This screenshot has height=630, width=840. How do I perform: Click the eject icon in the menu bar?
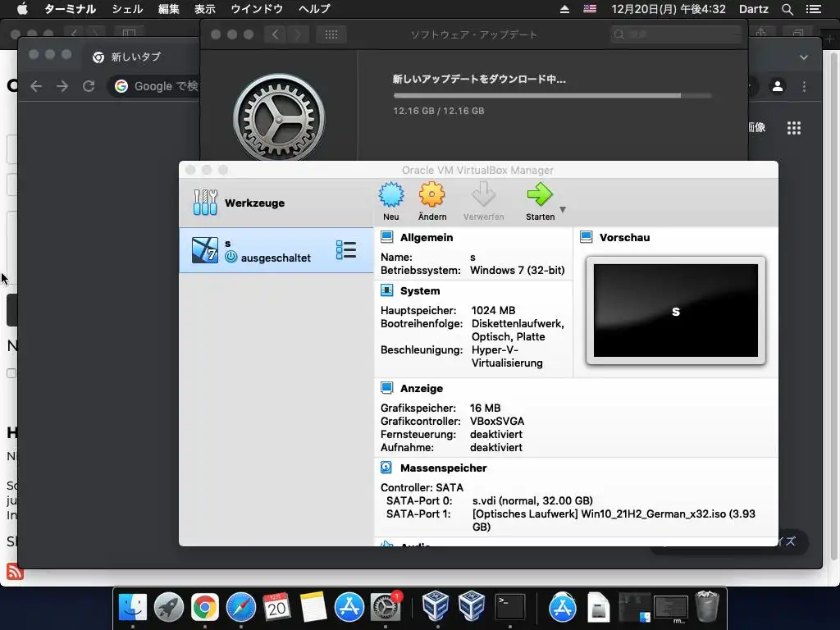click(564, 9)
